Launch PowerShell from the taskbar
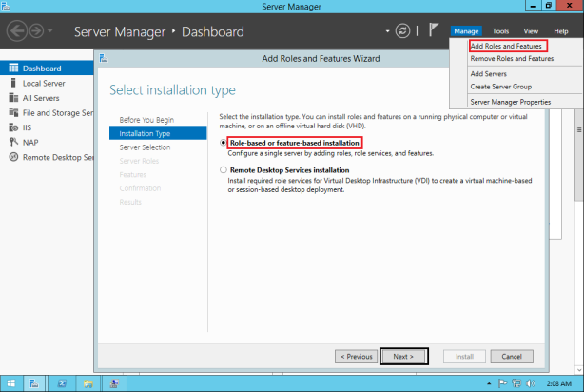This screenshot has width=584, height=392. click(x=62, y=383)
